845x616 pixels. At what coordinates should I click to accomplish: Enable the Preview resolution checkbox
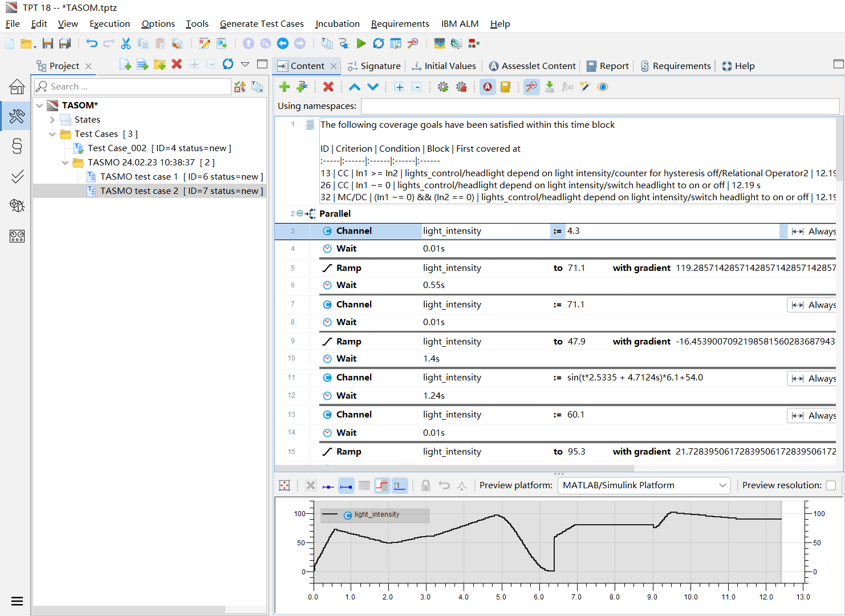(x=831, y=485)
